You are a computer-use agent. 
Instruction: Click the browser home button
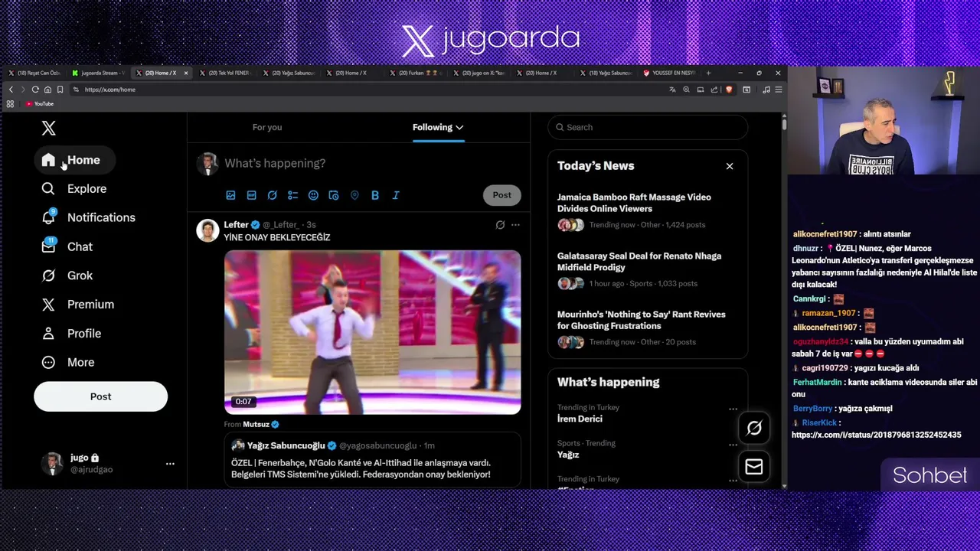pyautogui.click(x=47, y=90)
